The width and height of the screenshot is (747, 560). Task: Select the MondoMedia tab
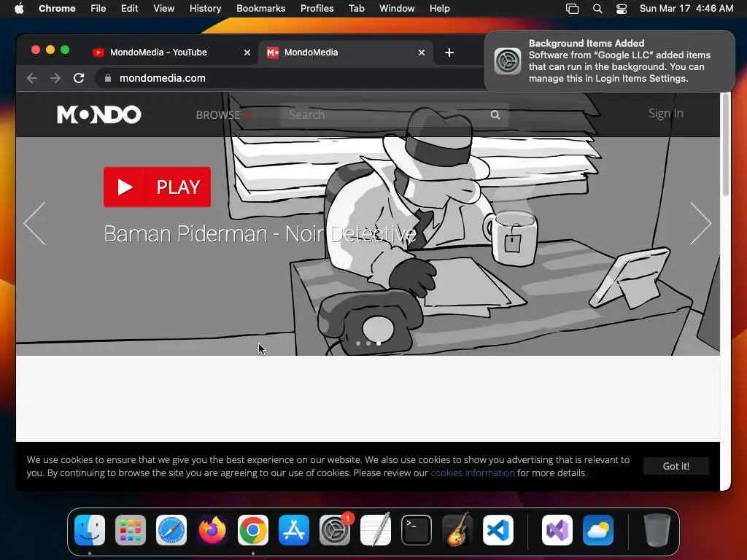pos(345,52)
